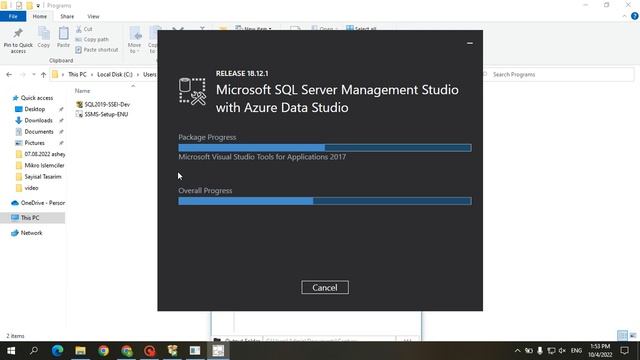Open Google Chrome from the taskbar

tap(103, 351)
